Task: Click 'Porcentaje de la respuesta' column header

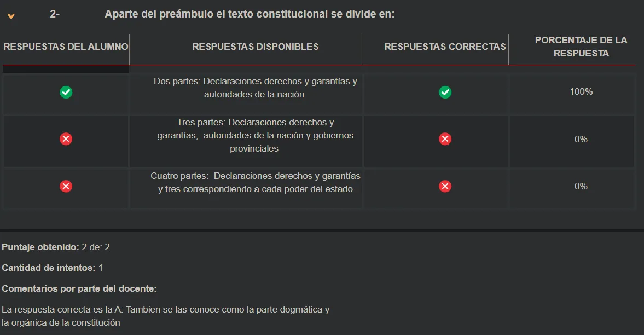Action: pyautogui.click(x=581, y=47)
